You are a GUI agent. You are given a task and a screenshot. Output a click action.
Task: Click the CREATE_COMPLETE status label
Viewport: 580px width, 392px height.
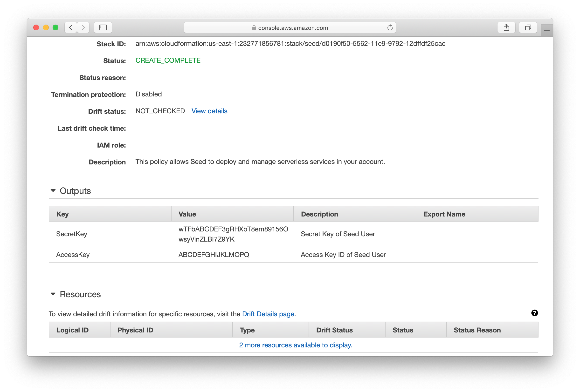168,60
